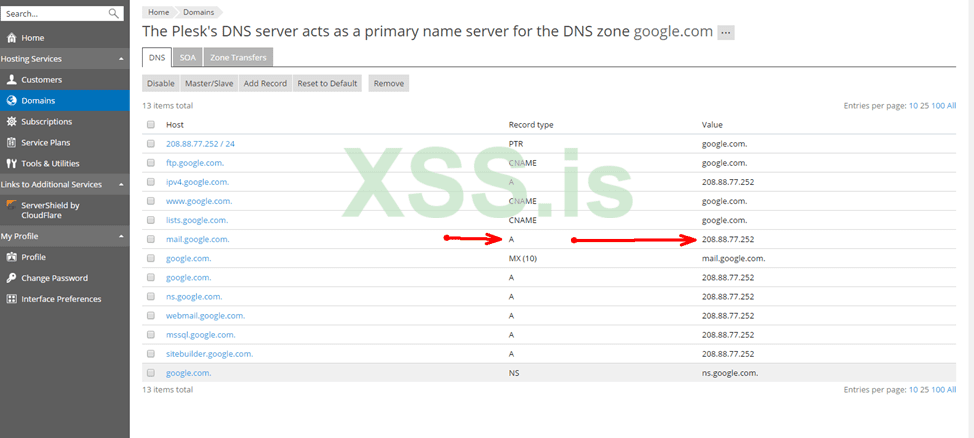Click the Add Record button
This screenshot has width=974, height=438.
265,84
